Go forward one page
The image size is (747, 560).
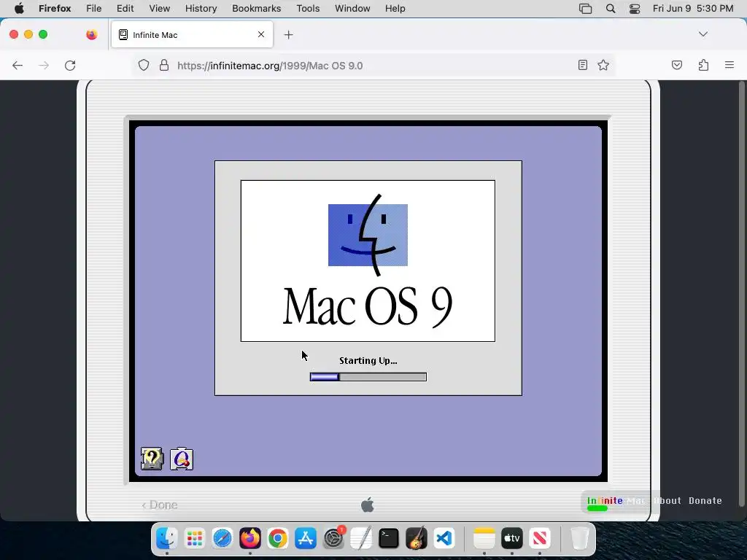[x=44, y=65]
